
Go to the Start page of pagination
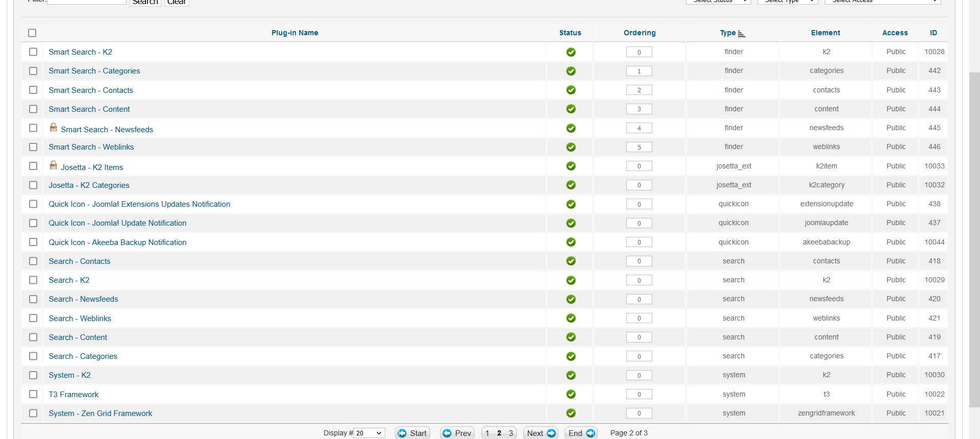(412, 433)
